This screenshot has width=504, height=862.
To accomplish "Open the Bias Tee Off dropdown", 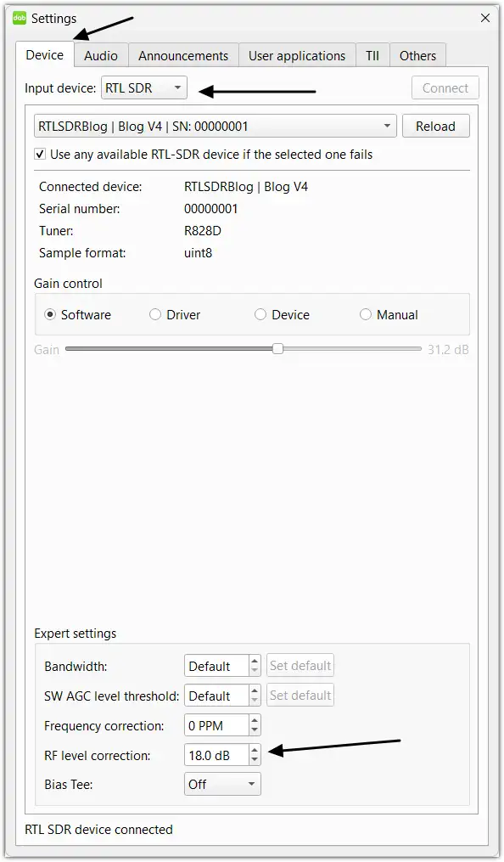I will coord(222,785).
